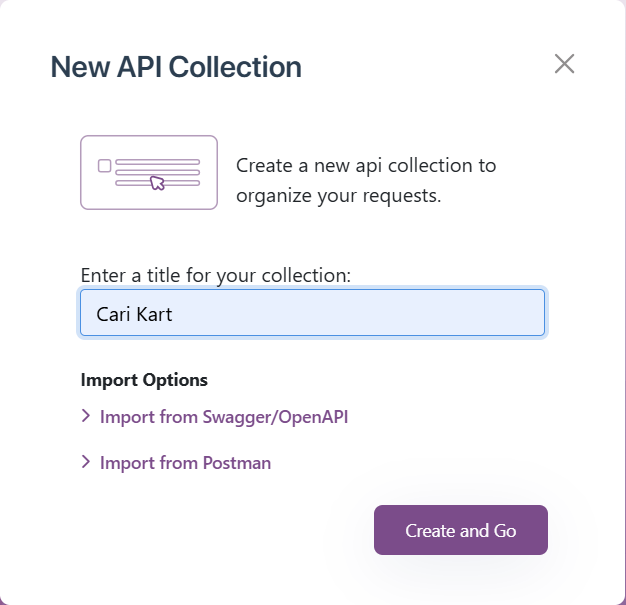Screen dimensions: 626x605
Task: Click the "Import Options" section heading
Action: coord(144,380)
